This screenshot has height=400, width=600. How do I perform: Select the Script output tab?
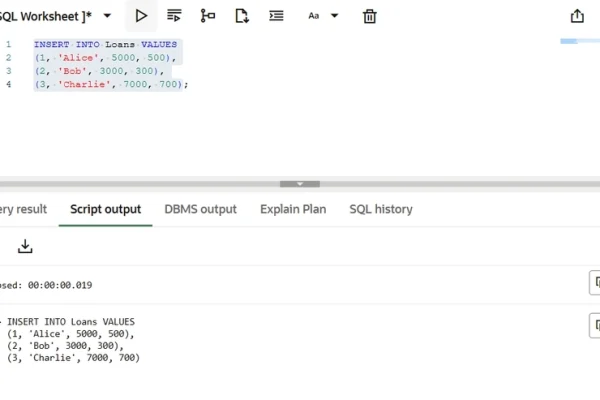(105, 209)
